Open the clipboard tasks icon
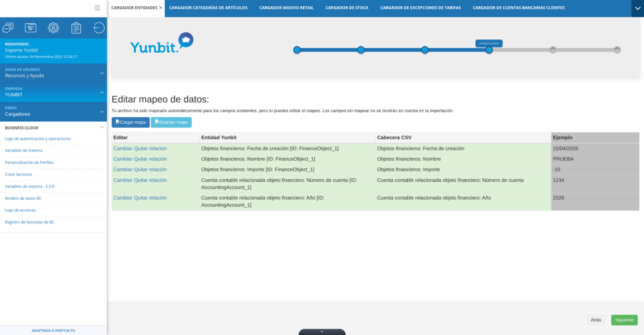 point(76,28)
